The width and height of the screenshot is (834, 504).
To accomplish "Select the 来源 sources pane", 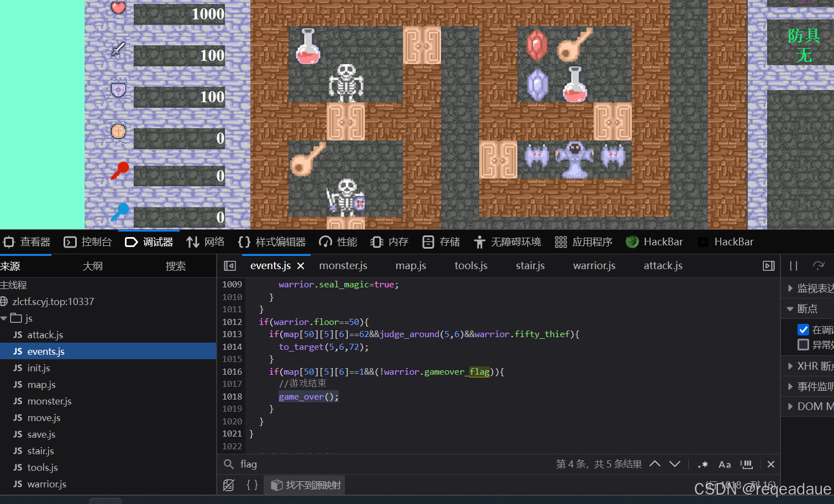I will (10, 266).
